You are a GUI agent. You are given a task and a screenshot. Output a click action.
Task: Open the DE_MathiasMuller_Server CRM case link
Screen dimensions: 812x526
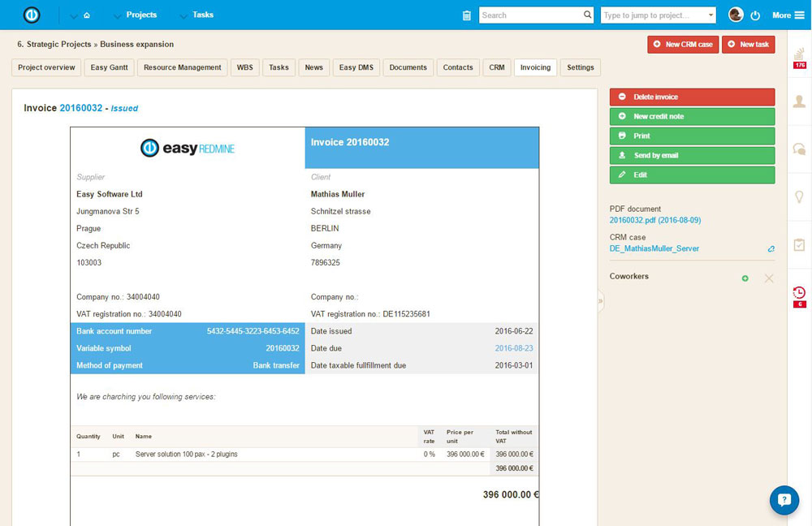tap(654, 248)
